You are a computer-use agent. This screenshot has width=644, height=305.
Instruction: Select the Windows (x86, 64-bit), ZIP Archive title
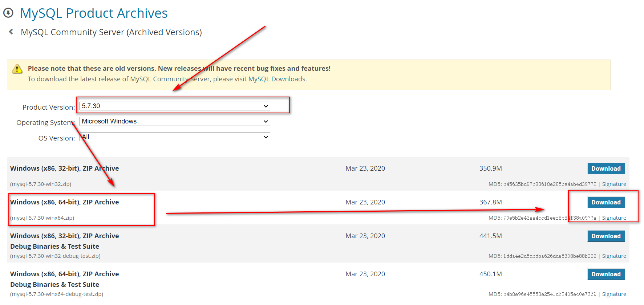(x=65, y=202)
